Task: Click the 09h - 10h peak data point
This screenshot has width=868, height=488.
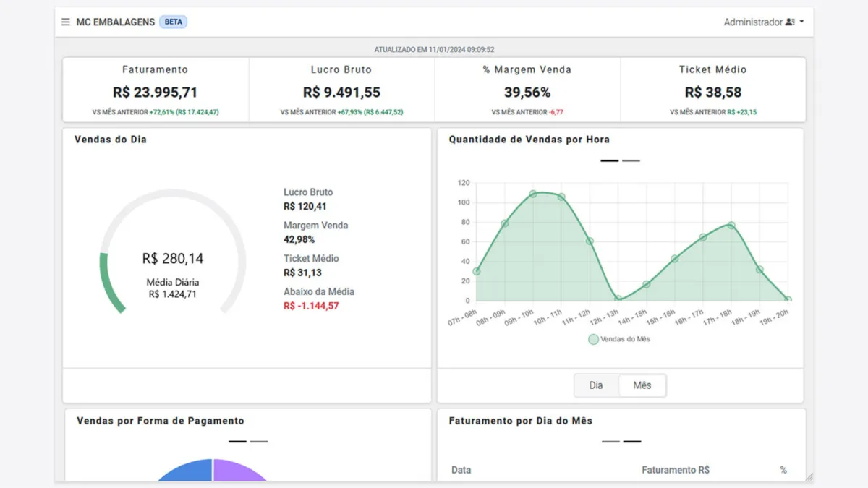Action: (533, 194)
